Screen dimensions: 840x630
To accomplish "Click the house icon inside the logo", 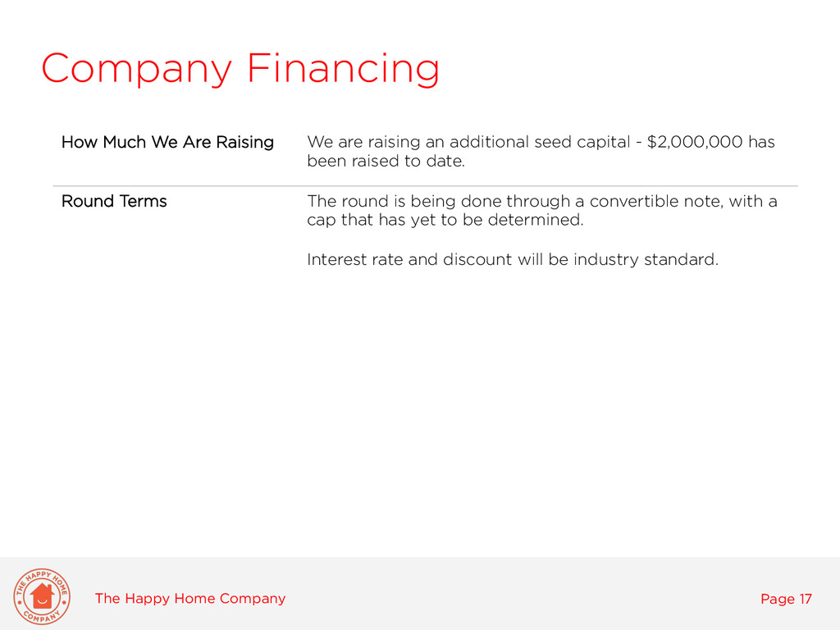I will click(42, 596).
